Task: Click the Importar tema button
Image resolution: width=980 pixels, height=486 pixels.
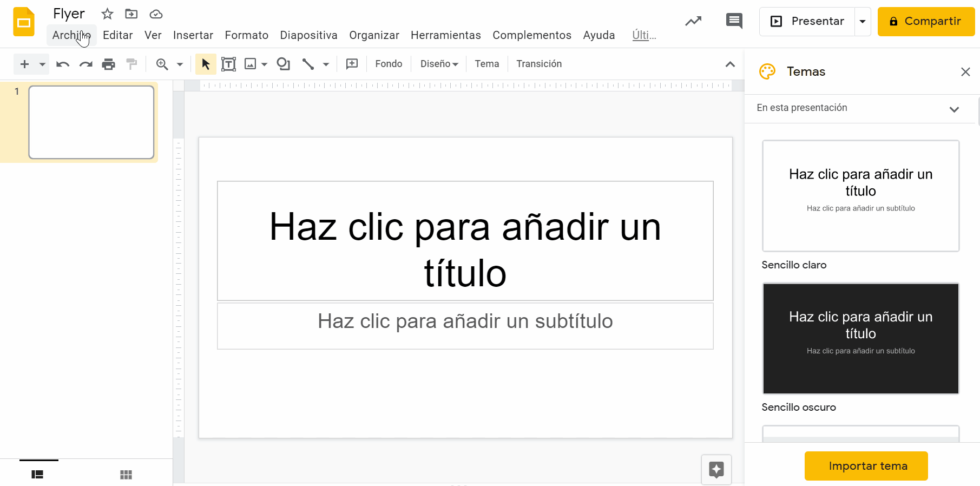Action: click(x=866, y=466)
